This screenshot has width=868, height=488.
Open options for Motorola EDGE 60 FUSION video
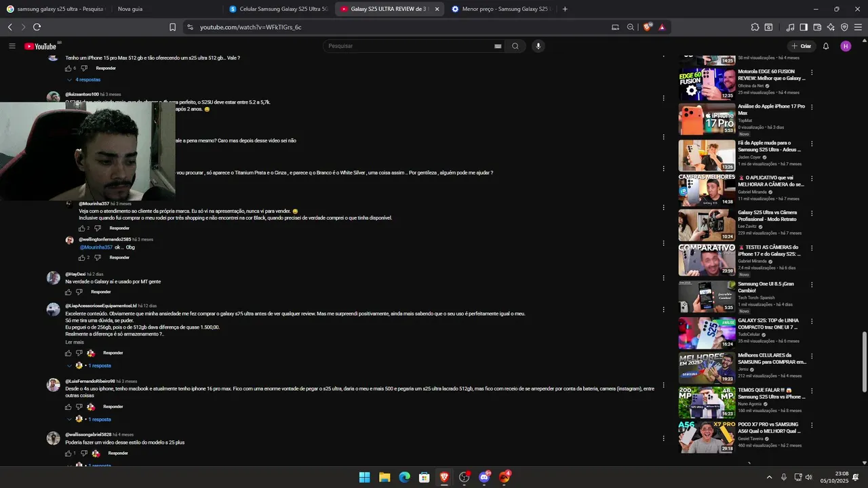[x=812, y=73]
